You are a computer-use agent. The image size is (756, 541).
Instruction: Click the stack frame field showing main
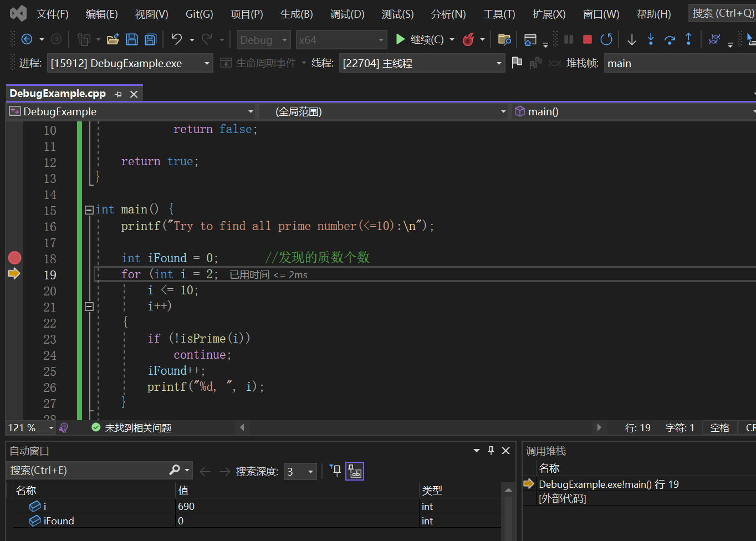point(680,63)
